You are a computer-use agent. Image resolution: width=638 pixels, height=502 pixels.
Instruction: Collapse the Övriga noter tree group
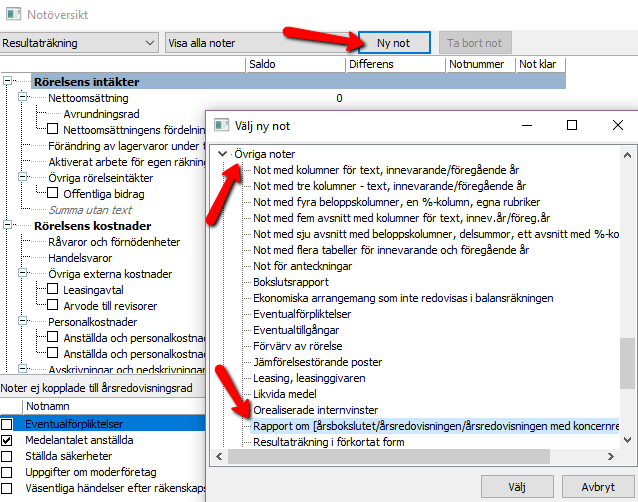(222, 154)
